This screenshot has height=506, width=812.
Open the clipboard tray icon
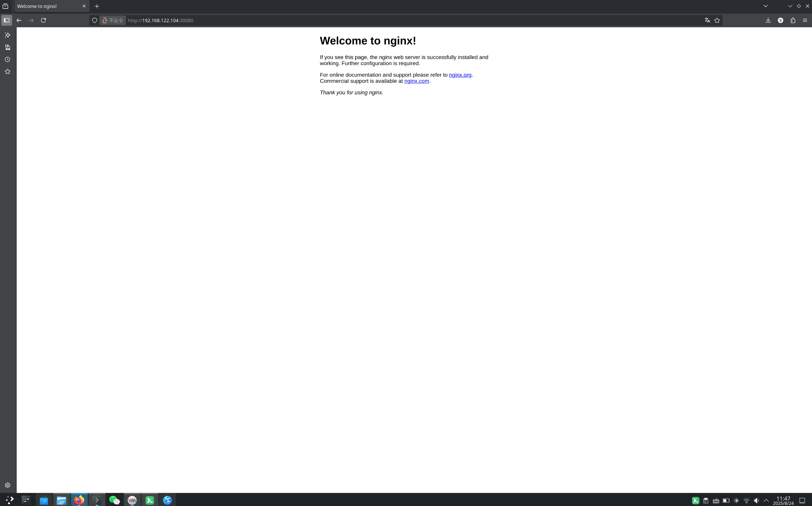click(x=706, y=501)
